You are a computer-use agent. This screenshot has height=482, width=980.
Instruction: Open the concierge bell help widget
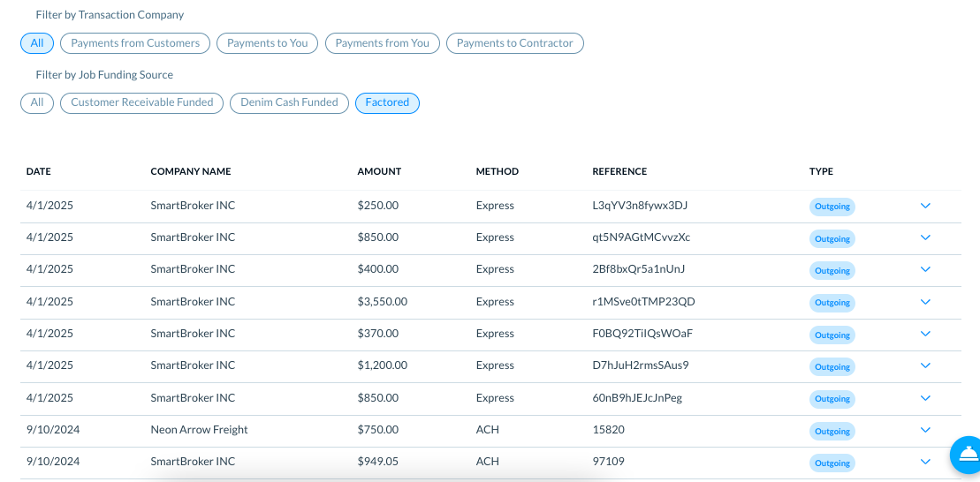tap(967, 455)
